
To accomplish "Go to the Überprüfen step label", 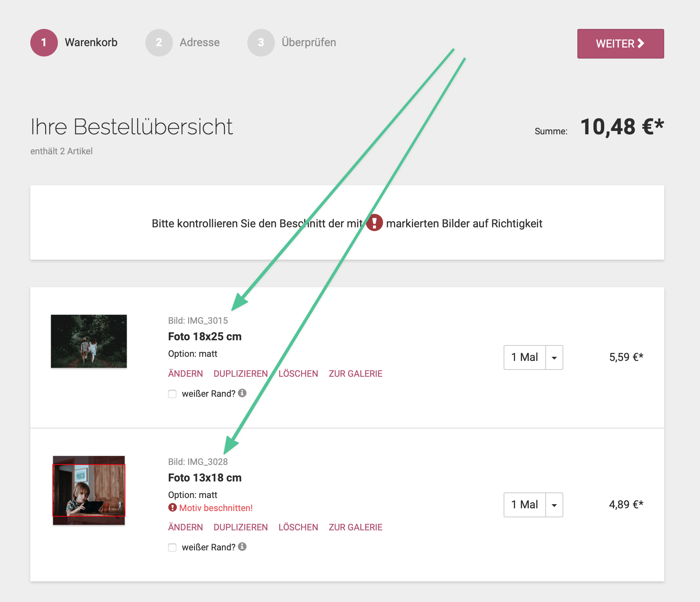I will pos(309,42).
